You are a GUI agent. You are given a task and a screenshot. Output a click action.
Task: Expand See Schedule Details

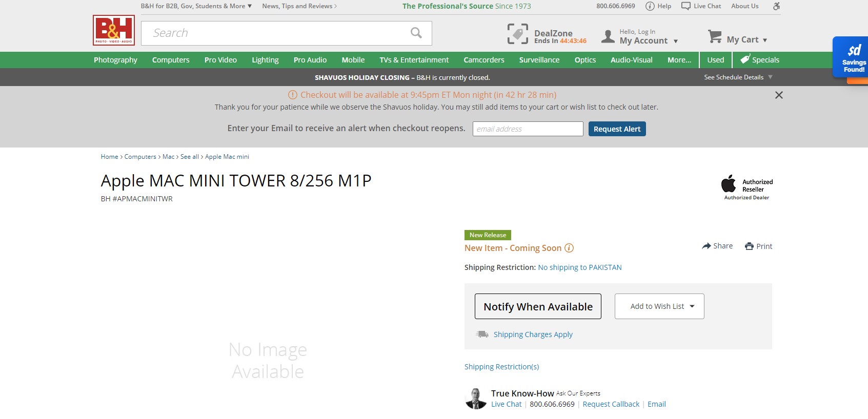738,77
